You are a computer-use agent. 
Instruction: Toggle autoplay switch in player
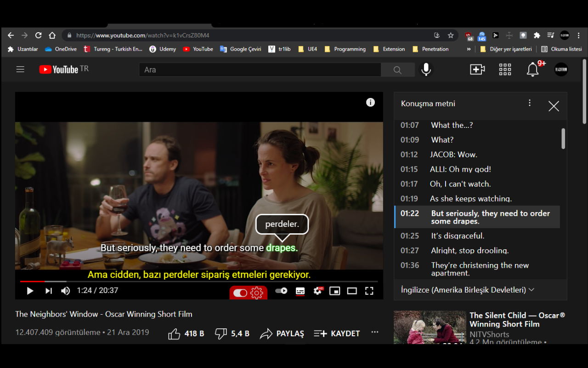pyautogui.click(x=281, y=291)
